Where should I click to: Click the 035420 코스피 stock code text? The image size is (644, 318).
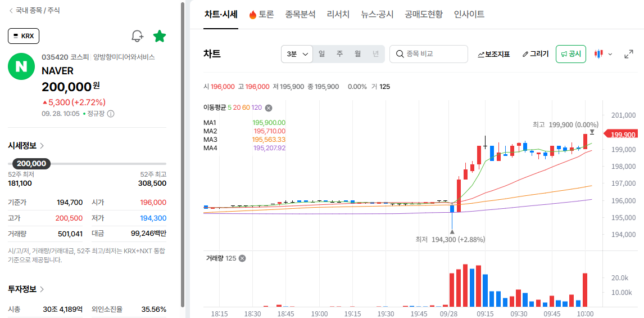click(65, 57)
